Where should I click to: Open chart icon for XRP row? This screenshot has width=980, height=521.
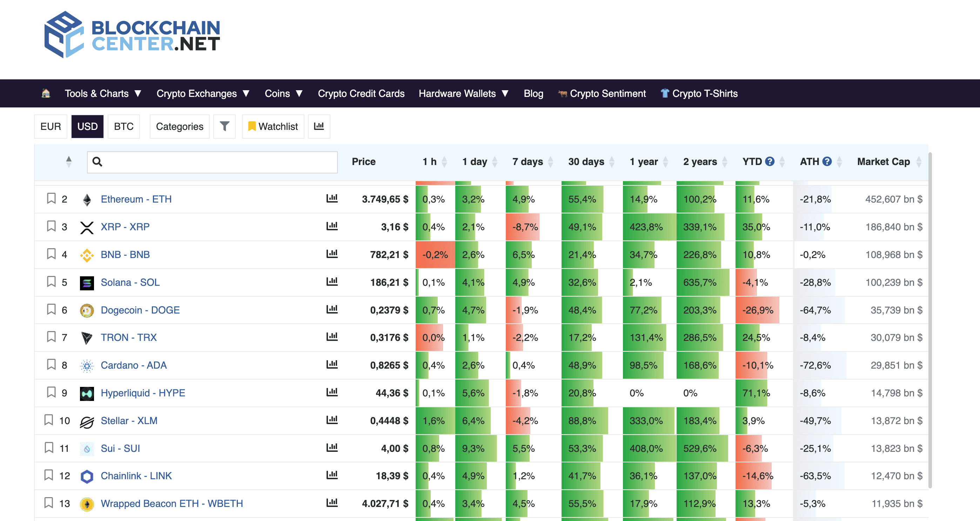pos(332,226)
